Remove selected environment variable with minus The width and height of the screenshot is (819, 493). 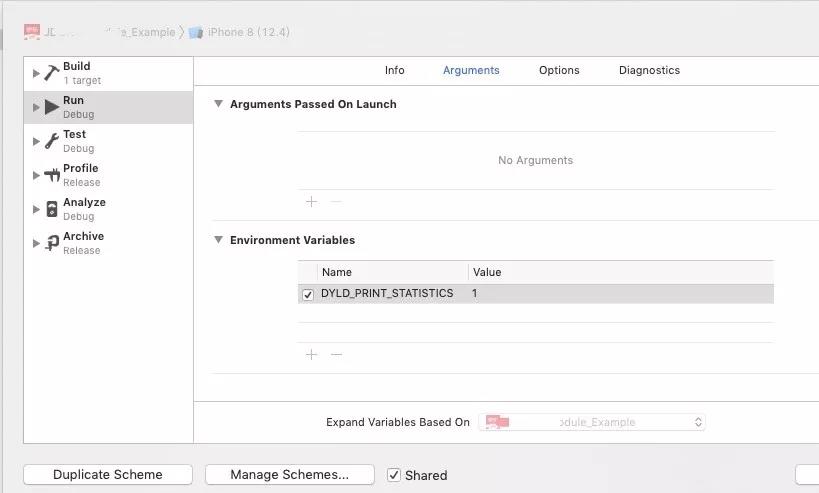pyautogui.click(x=336, y=354)
